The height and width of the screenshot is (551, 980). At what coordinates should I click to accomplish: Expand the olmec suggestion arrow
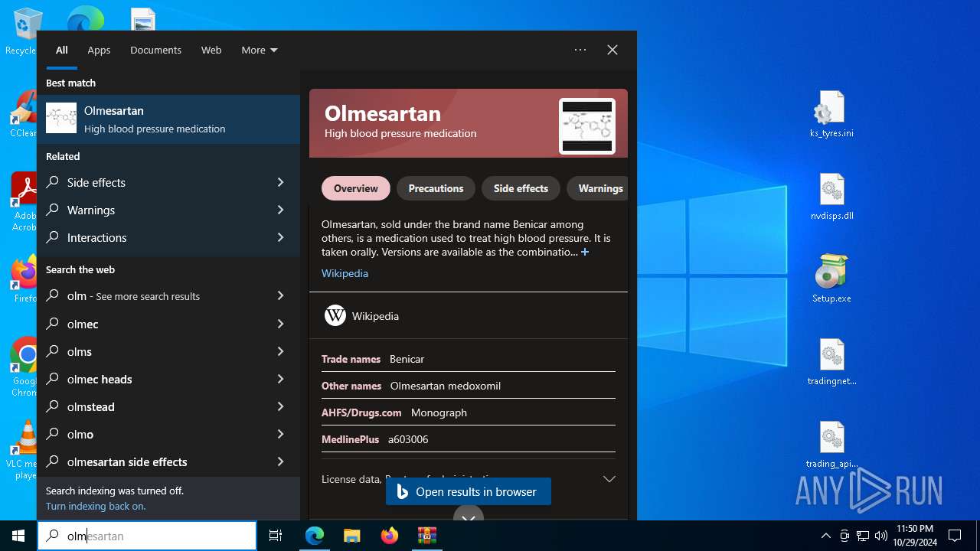click(x=280, y=324)
